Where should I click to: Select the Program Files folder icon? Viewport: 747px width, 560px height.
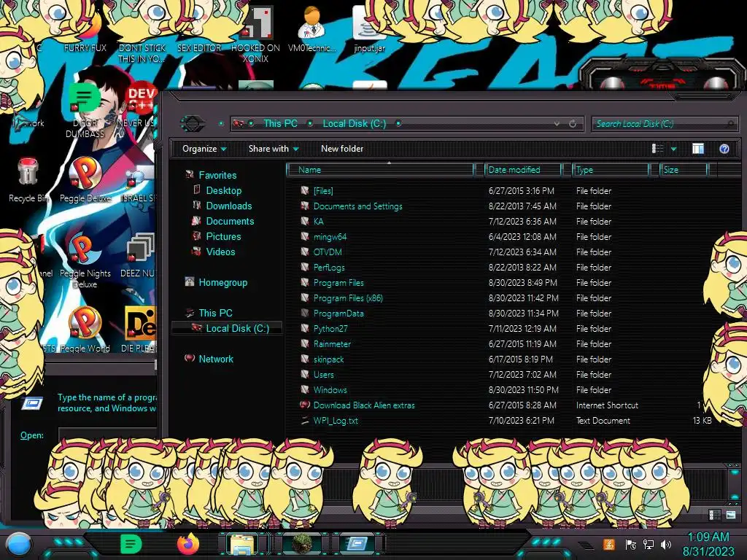[305, 282]
